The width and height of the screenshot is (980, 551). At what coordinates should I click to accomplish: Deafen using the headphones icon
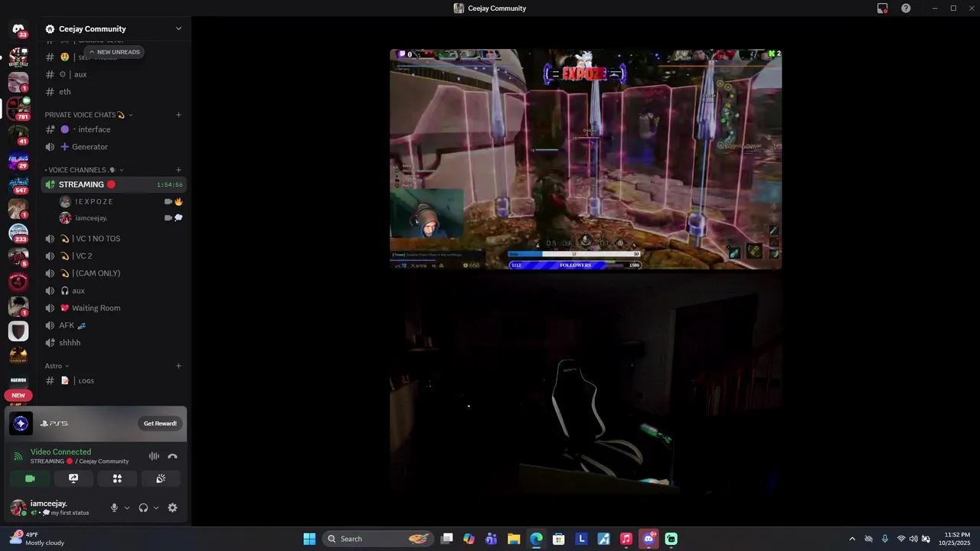[143, 507]
